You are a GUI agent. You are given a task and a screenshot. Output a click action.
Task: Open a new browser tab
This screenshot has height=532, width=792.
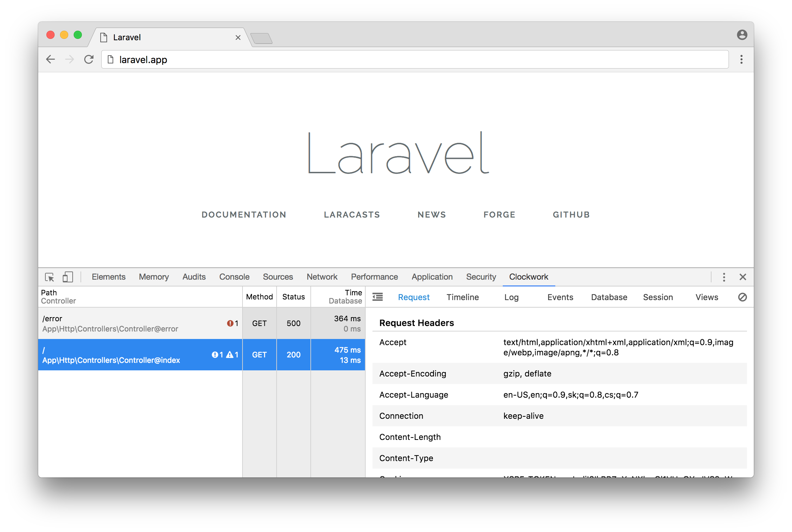click(x=261, y=38)
